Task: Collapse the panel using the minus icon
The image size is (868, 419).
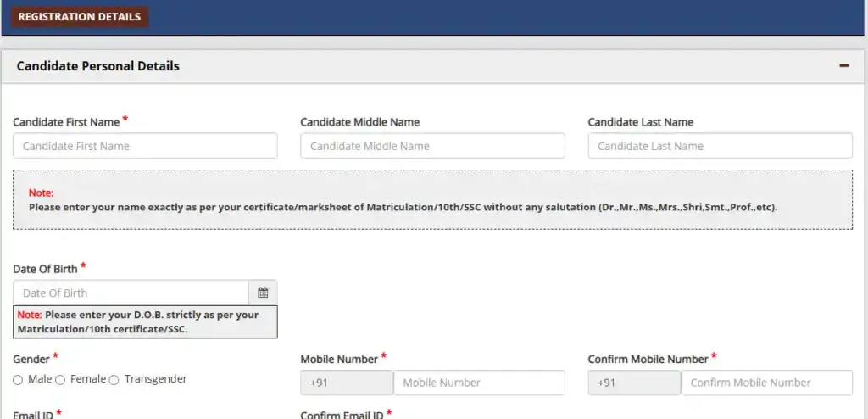Action: (x=843, y=66)
